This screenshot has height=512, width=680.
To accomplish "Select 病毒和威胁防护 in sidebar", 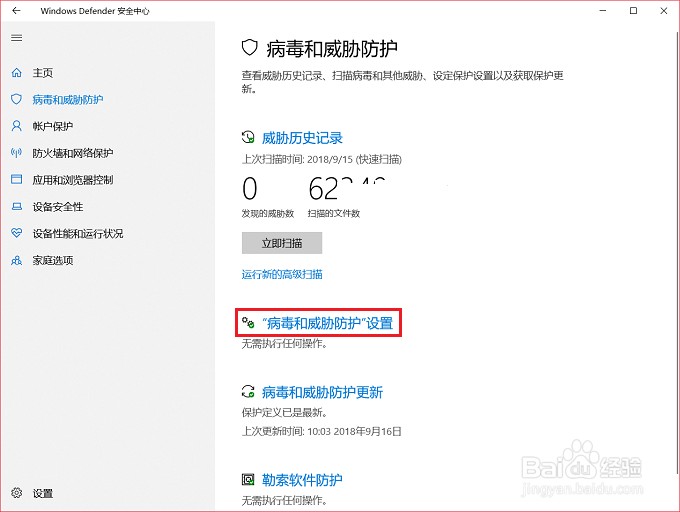I will [68, 100].
